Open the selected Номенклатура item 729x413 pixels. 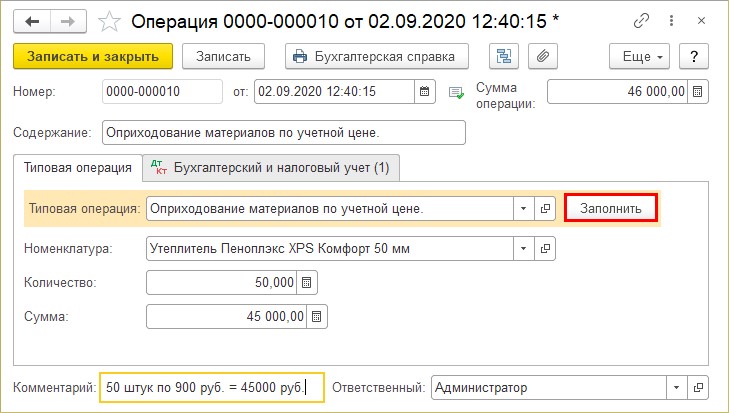[545, 248]
